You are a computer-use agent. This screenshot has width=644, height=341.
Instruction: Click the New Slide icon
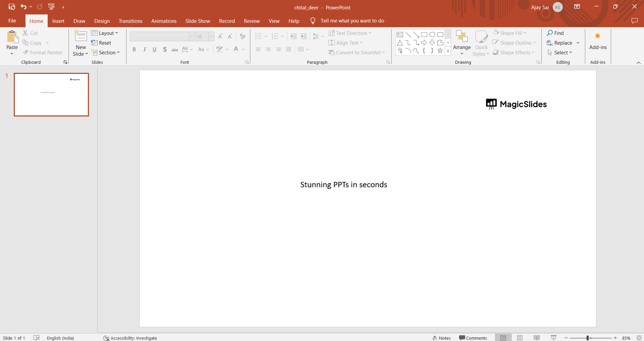81,36
